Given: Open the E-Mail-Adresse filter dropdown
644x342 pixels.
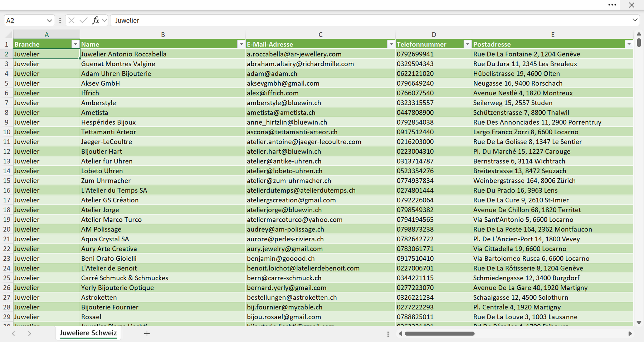Looking at the screenshot, I should click(x=391, y=44).
